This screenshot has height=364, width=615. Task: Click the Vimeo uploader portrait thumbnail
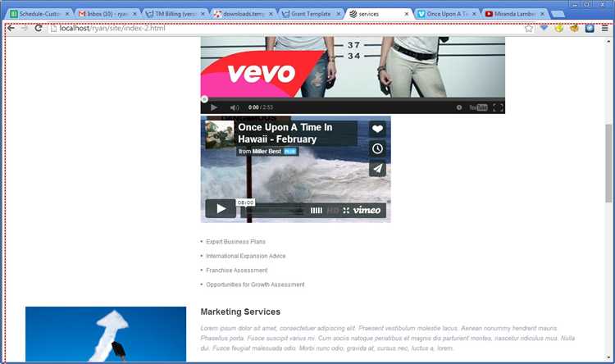click(x=219, y=134)
